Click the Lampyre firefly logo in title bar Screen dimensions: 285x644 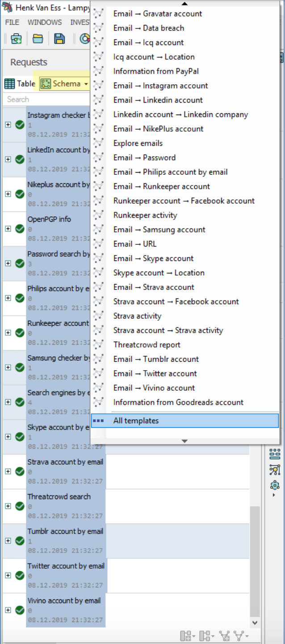click(7, 7)
